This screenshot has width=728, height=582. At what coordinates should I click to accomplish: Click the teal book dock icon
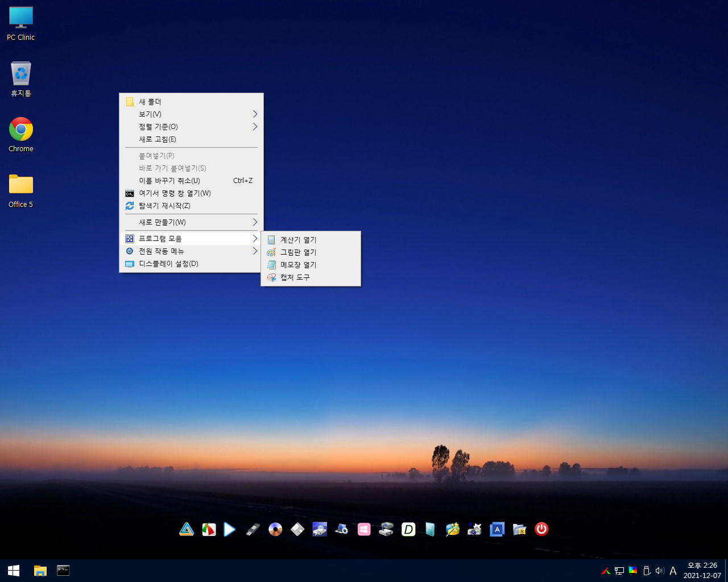(431, 530)
